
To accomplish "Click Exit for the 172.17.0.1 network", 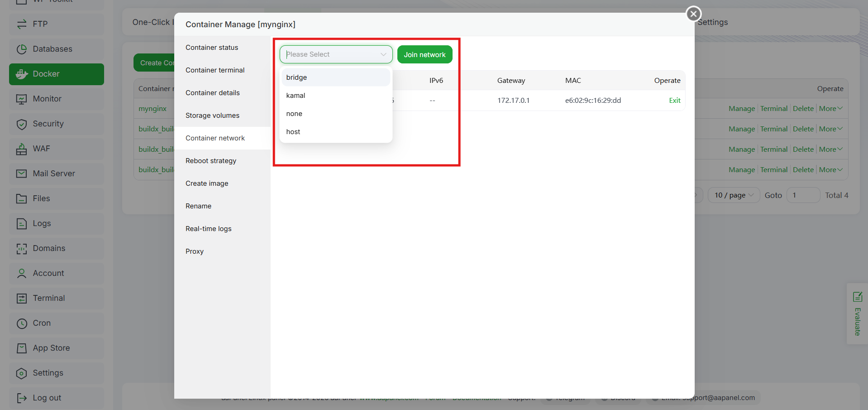I will click(674, 101).
